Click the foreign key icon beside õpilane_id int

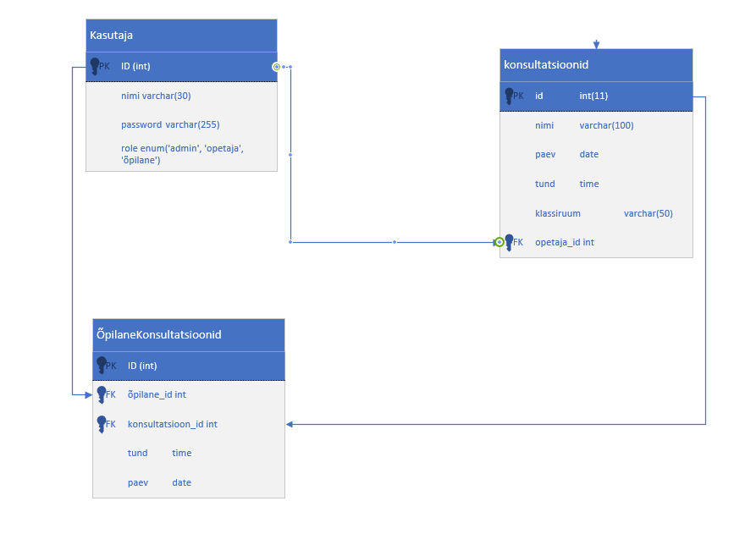[102, 394]
